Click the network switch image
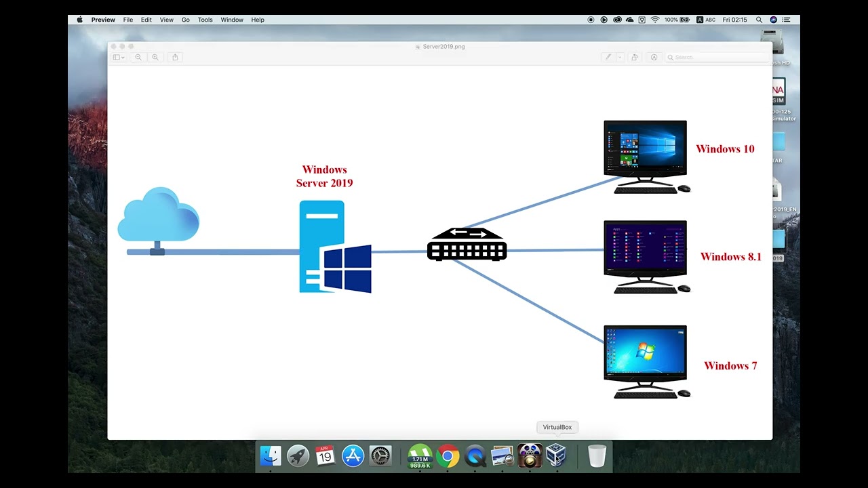Screen dimensions: 868x488 click(x=467, y=244)
